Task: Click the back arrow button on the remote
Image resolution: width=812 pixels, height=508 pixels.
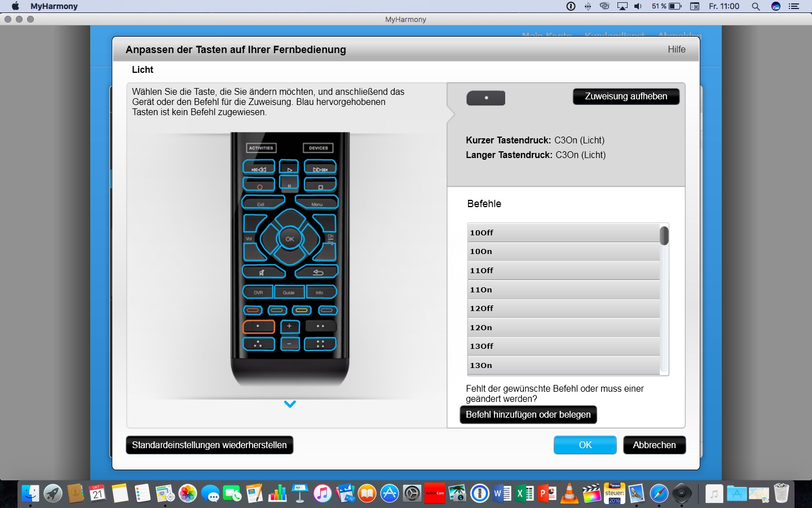Action: pyautogui.click(x=318, y=272)
